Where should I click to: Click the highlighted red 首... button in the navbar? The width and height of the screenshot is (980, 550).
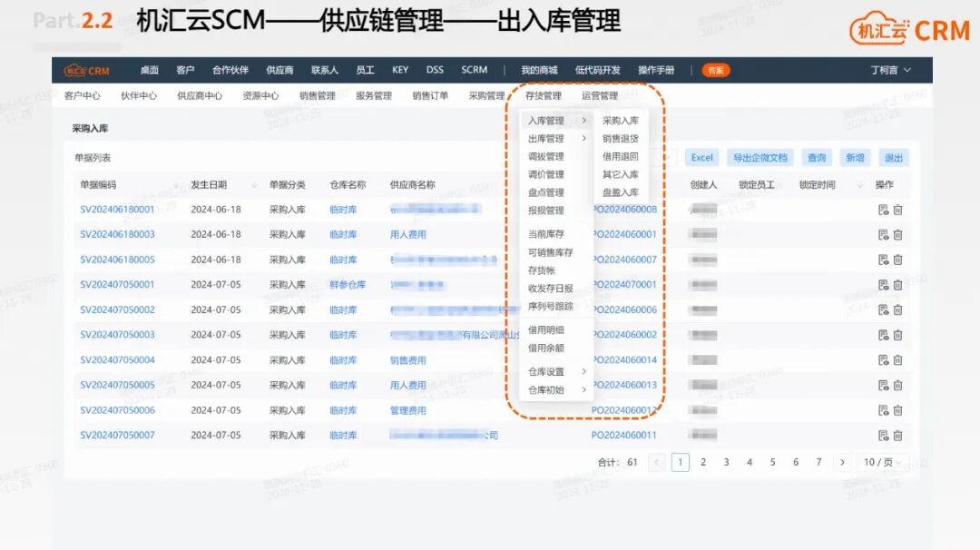[x=715, y=69]
